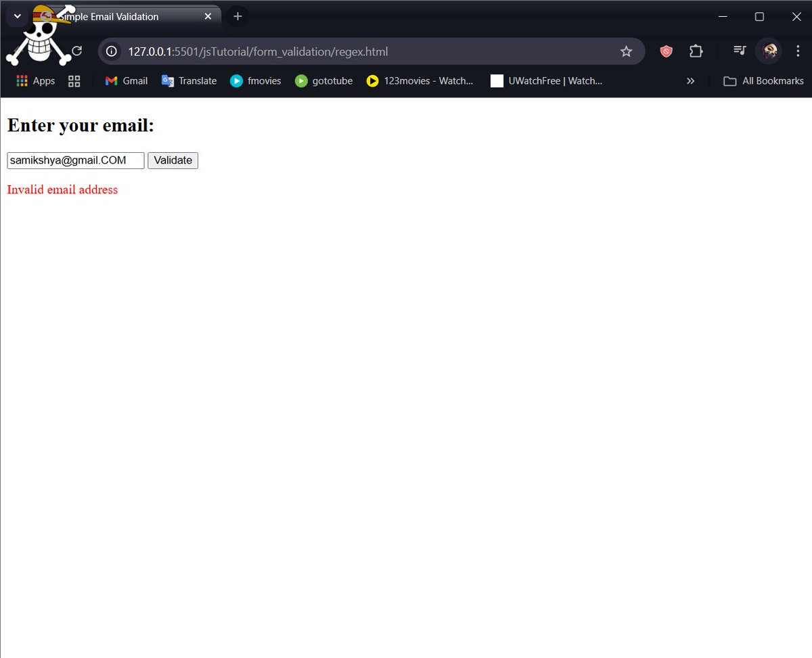812x658 pixels.
Task: Bookmark this page with the star icon
Action: point(626,51)
